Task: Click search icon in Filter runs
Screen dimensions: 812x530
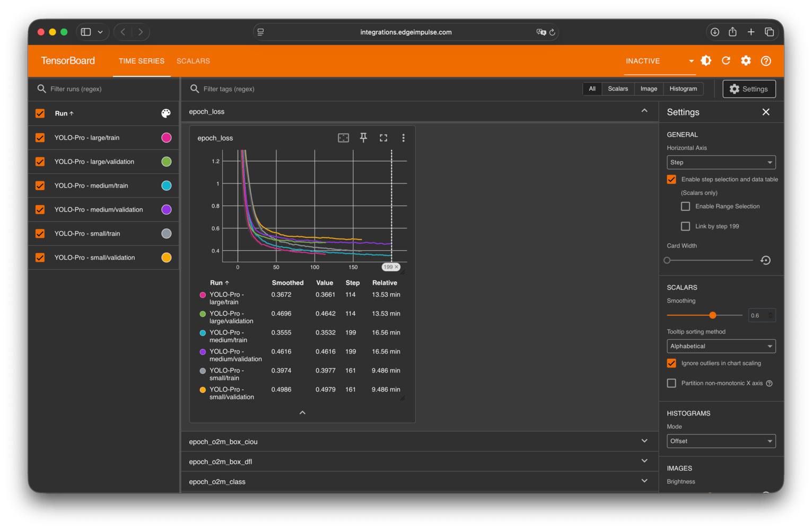Action: click(41, 89)
